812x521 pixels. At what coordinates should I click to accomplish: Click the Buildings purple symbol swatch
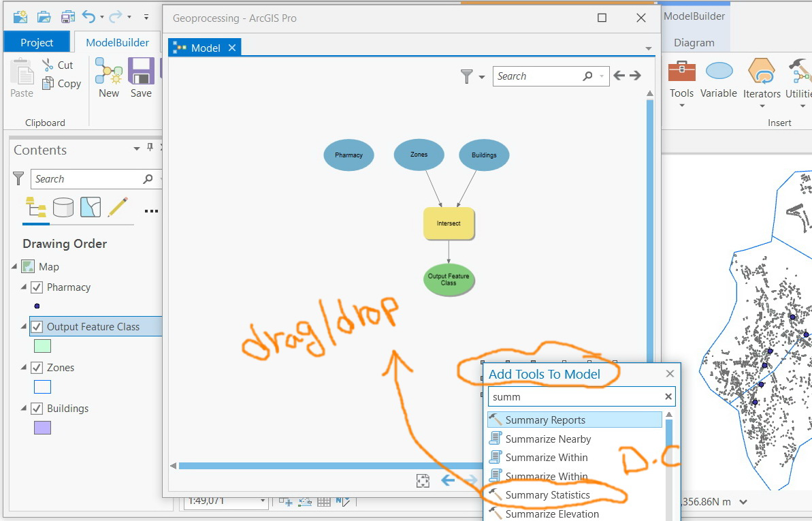(42, 428)
